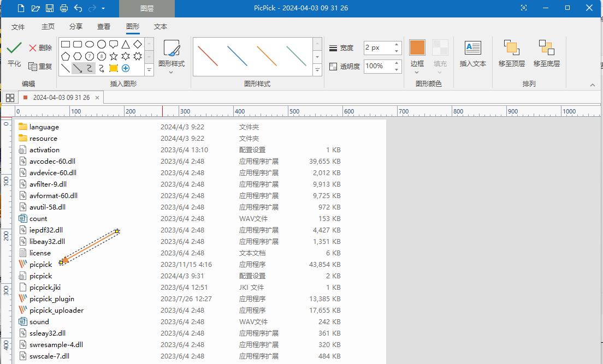Select the arrow line tool
Viewport: 603px width, 364px height.
(78, 68)
